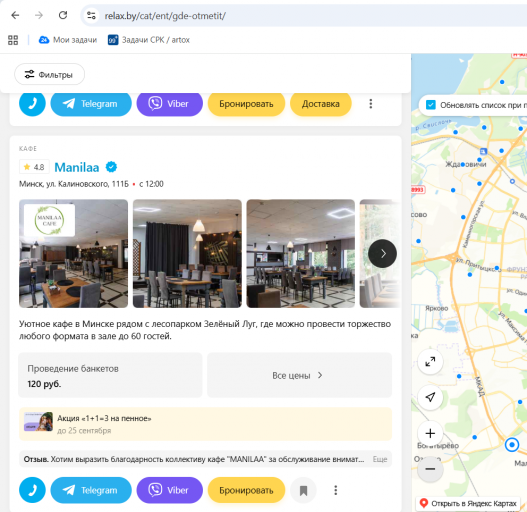Open the first Manilaa photo with logo
Image resolution: width=527 pixels, height=512 pixels.
(73, 253)
